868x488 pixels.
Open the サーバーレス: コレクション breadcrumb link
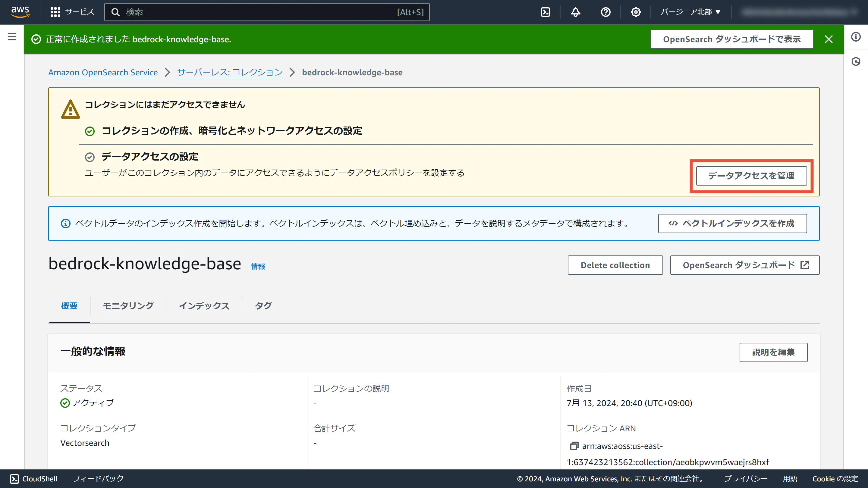pos(230,72)
